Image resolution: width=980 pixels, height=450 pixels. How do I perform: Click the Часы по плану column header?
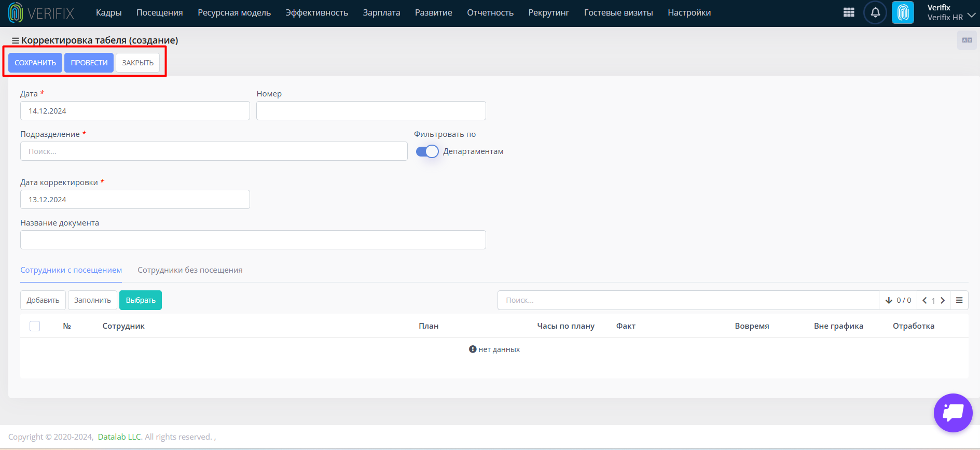(565, 326)
